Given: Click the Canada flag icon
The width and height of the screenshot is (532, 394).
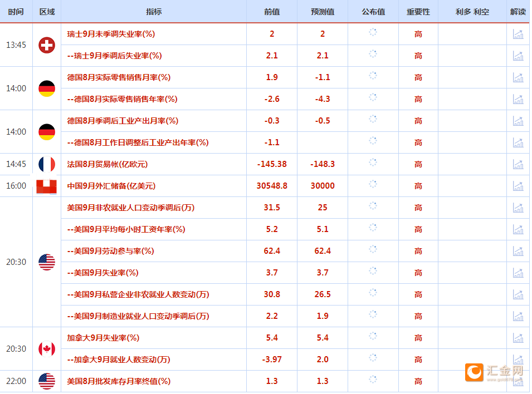Looking at the screenshot, I should point(47,348).
